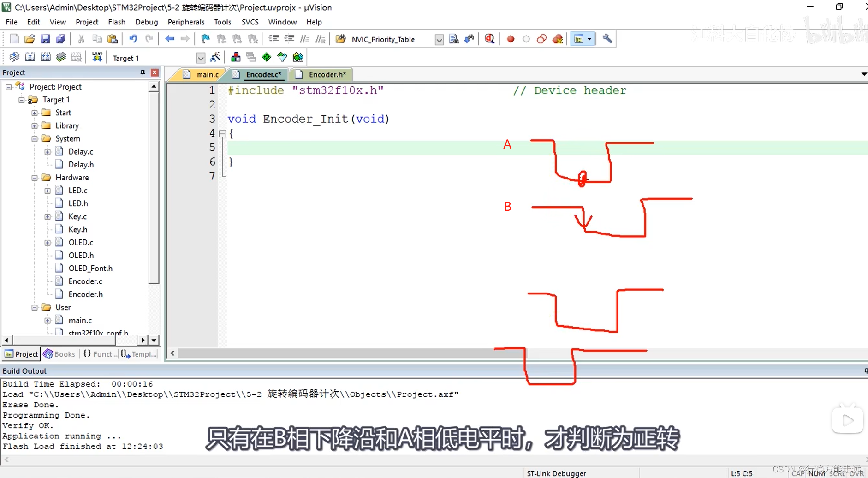Undo the last edit
This screenshot has height=478, width=868.
point(133,39)
